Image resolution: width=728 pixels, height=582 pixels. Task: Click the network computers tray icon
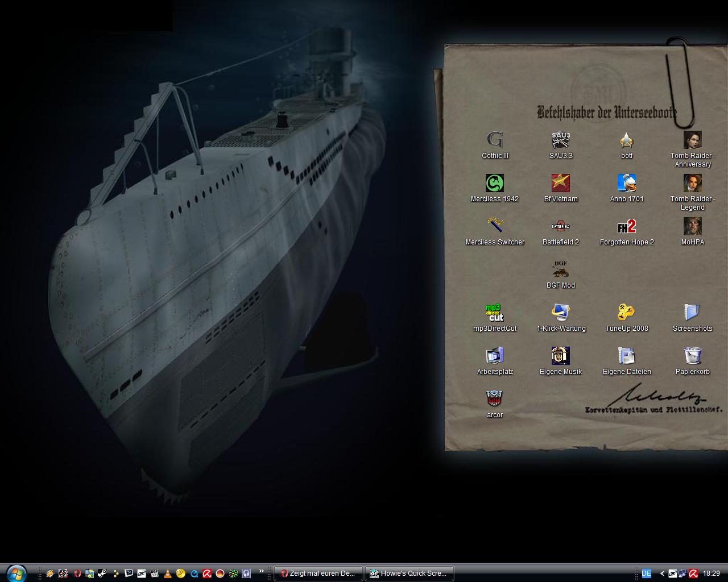click(x=682, y=573)
